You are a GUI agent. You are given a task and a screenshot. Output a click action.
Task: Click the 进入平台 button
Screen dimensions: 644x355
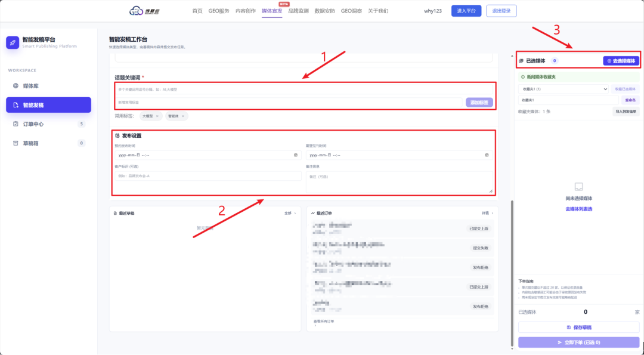pyautogui.click(x=466, y=11)
